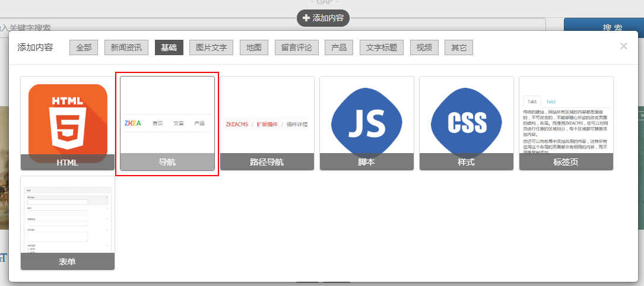Show 产品 widgets
The height and width of the screenshot is (286, 644).
(339, 47)
